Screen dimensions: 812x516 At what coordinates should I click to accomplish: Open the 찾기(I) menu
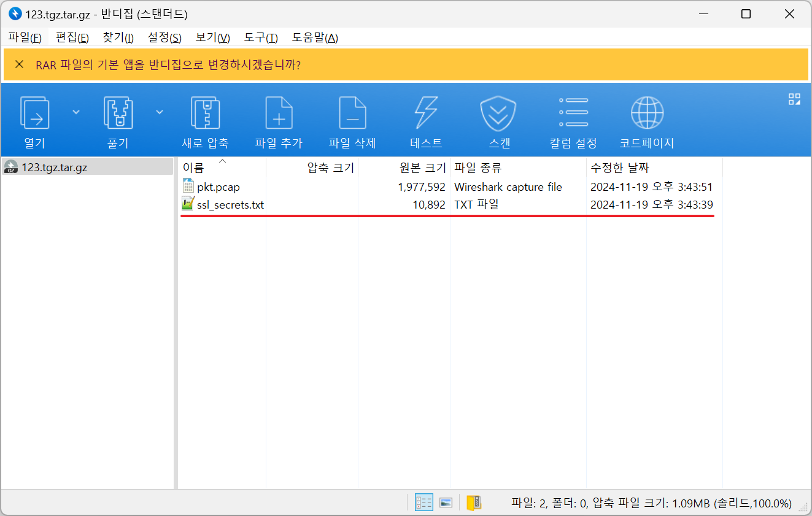[118, 38]
